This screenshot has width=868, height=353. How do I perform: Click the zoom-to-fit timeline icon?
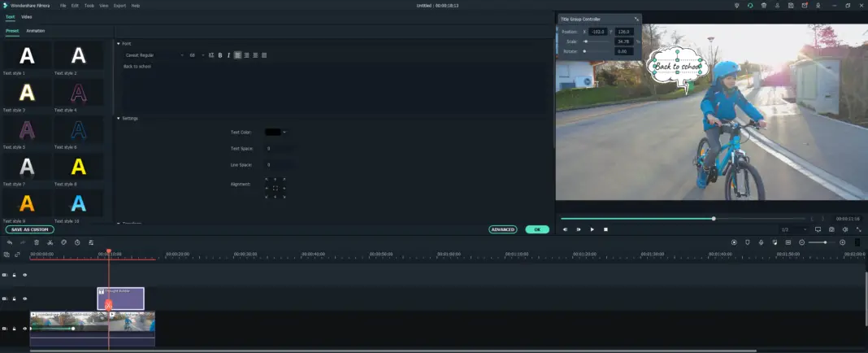788,242
